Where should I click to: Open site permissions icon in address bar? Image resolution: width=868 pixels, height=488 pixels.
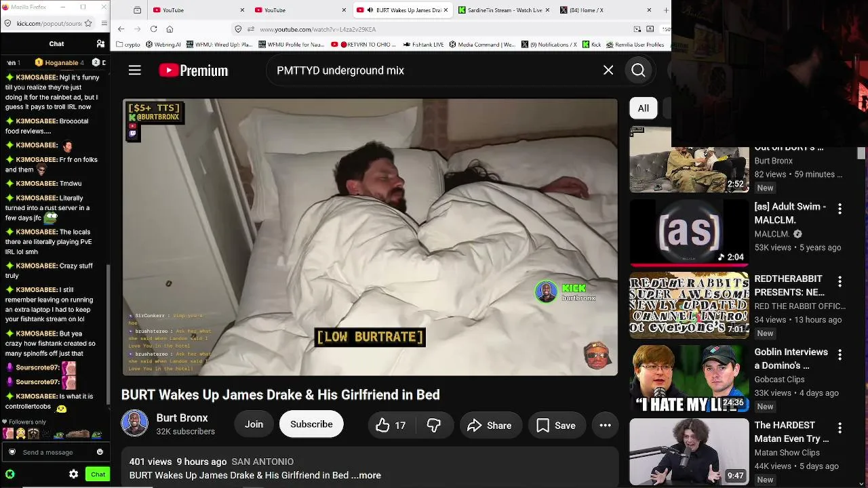pyautogui.click(x=251, y=29)
